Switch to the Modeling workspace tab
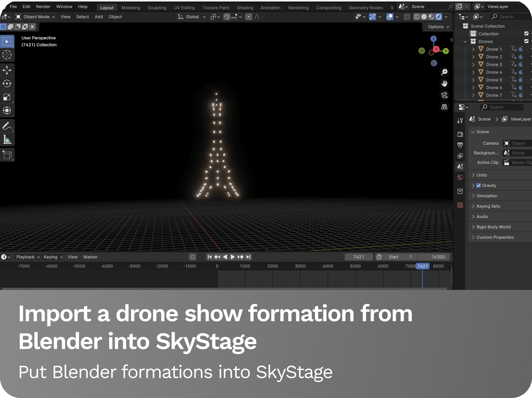The width and height of the screenshot is (532, 398). (x=131, y=8)
